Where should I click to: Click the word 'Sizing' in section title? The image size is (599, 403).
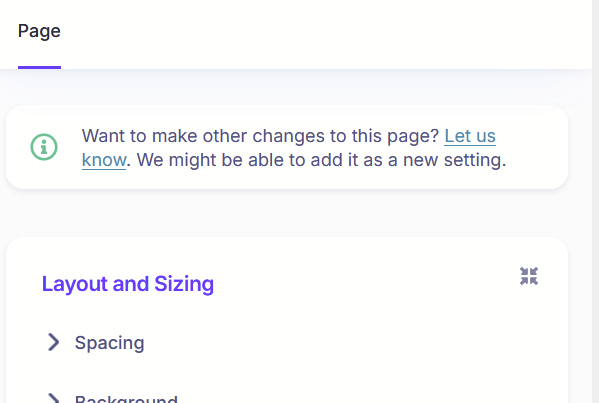[x=184, y=284]
